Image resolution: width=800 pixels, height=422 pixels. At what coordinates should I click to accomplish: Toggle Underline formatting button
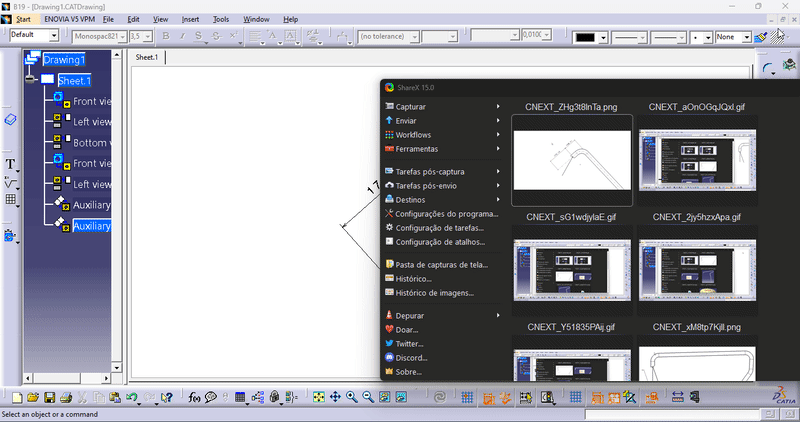[x=198, y=36]
